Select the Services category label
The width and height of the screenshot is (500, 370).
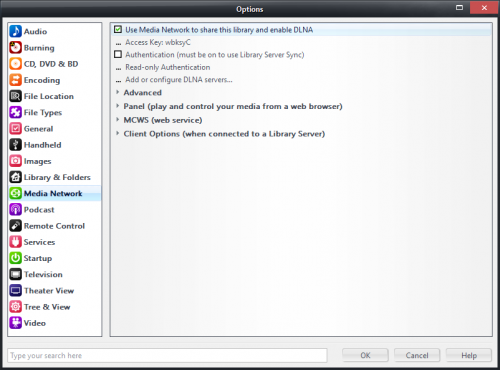click(39, 242)
